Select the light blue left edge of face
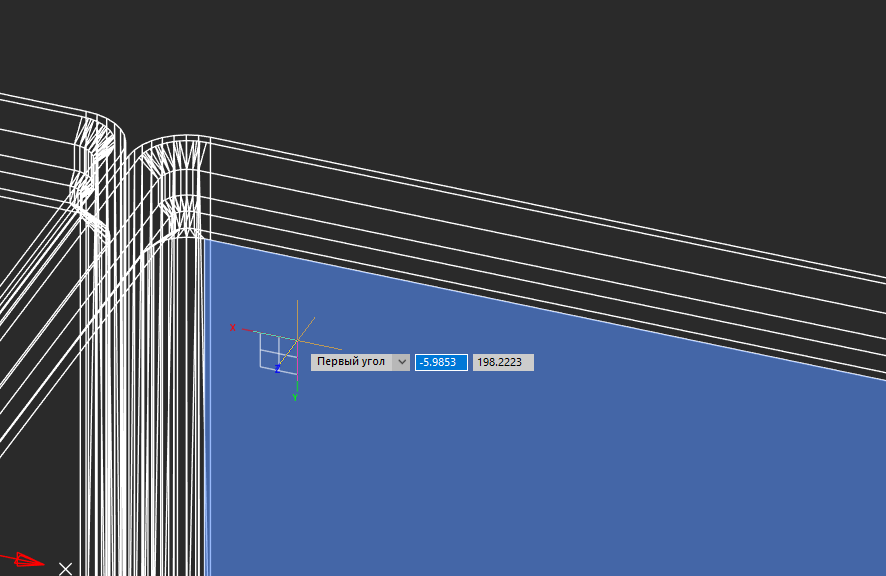This screenshot has height=576, width=886. (207, 450)
